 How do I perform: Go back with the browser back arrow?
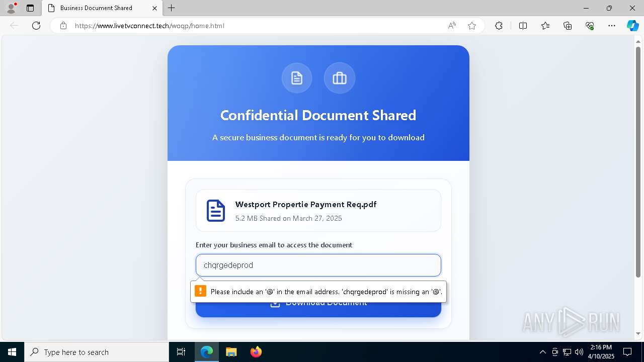[14, 26]
